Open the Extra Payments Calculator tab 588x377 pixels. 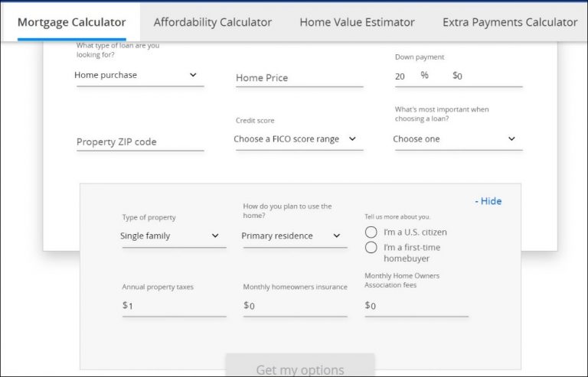(509, 22)
